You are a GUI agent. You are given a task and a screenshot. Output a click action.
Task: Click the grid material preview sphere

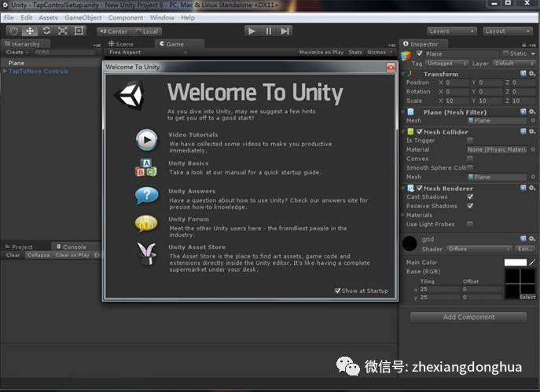click(x=410, y=244)
